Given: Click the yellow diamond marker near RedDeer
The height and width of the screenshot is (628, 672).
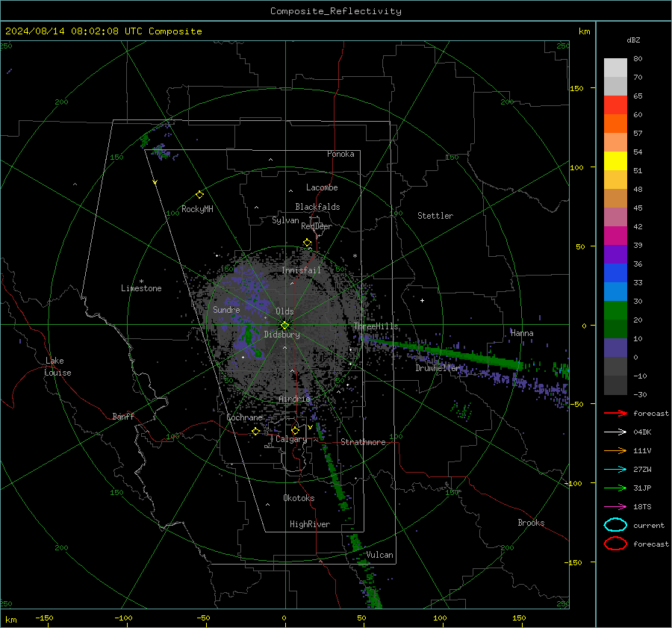Looking at the screenshot, I should coord(308,243).
